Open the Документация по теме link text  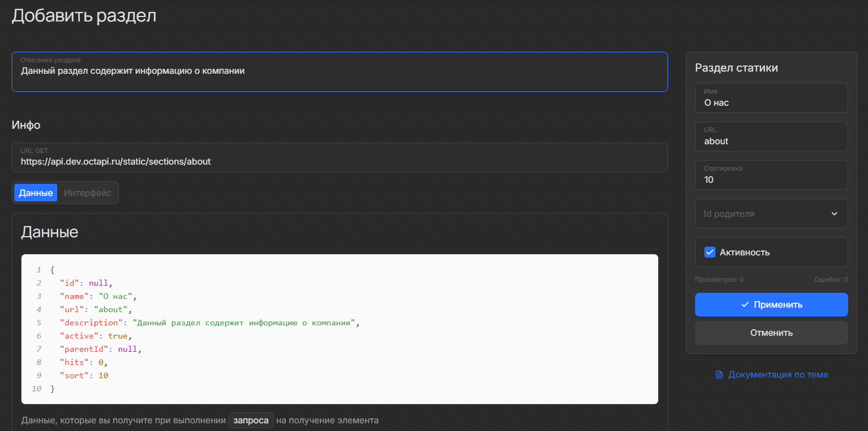778,375
